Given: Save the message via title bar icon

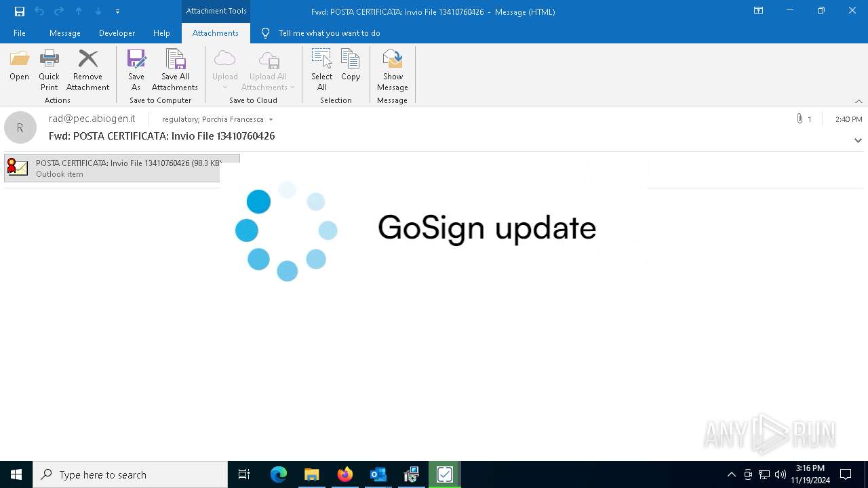Looking at the screenshot, I should point(20,12).
